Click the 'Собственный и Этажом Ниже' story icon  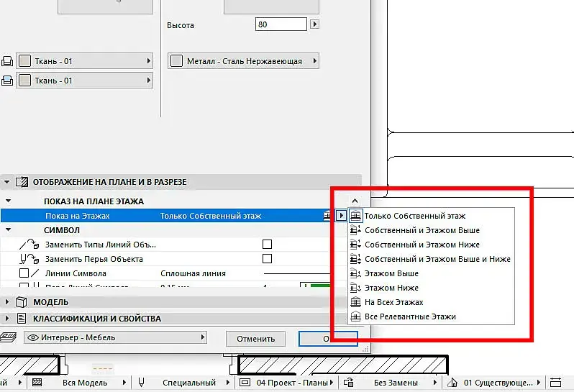pyautogui.click(x=355, y=245)
